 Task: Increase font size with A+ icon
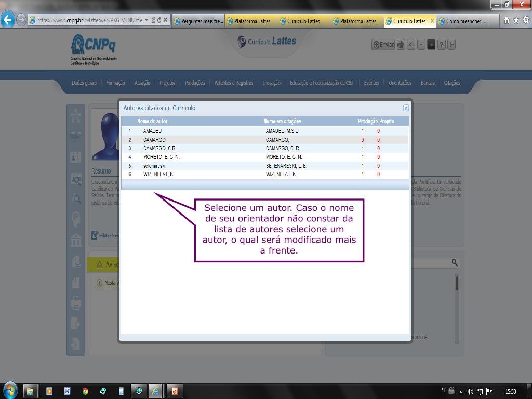click(411, 45)
